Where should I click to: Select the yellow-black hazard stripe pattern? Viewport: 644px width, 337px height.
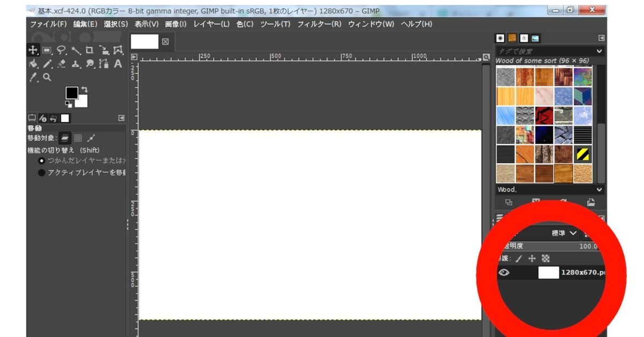pyautogui.click(x=583, y=155)
